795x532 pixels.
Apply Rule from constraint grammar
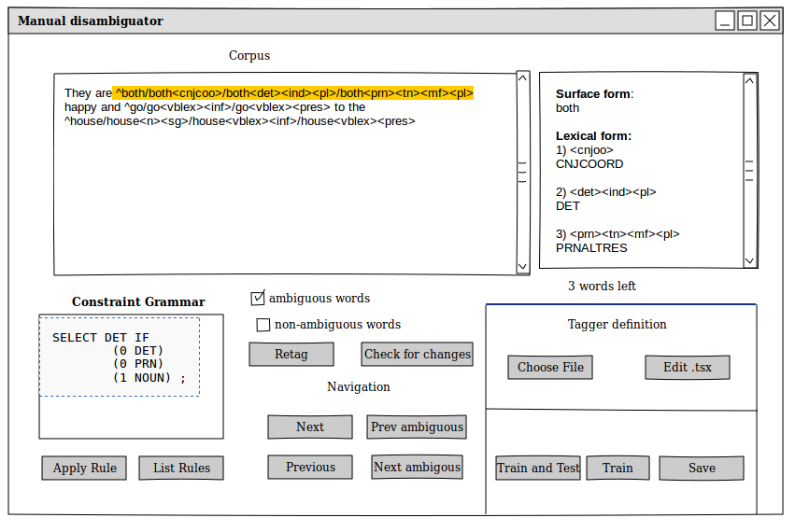pyautogui.click(x=84, y=469)
